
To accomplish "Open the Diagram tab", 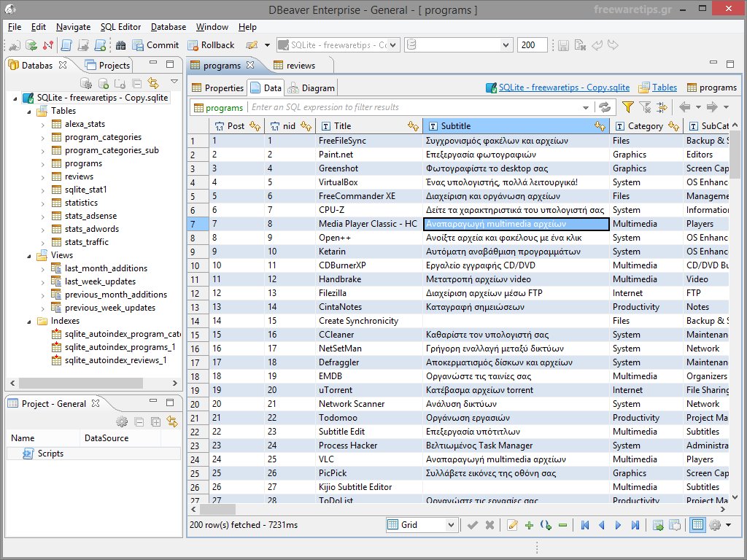I will pos(311,87).
